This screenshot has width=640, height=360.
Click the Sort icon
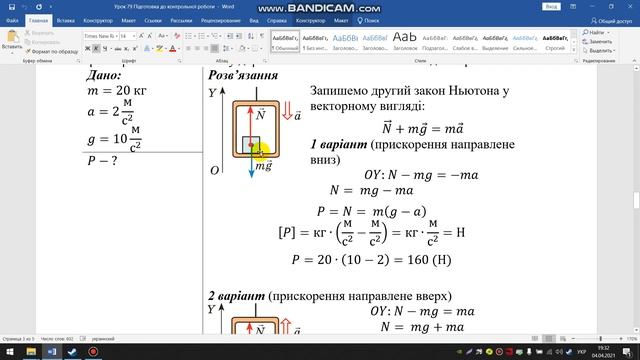(251, 36)
